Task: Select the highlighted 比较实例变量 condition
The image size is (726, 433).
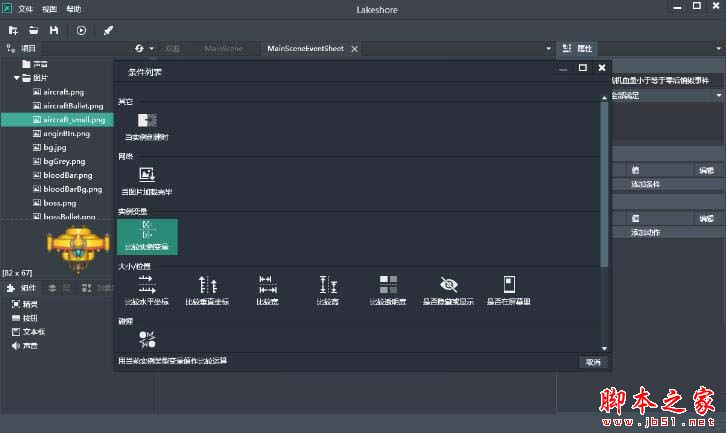Action: (x=147, y=237)
